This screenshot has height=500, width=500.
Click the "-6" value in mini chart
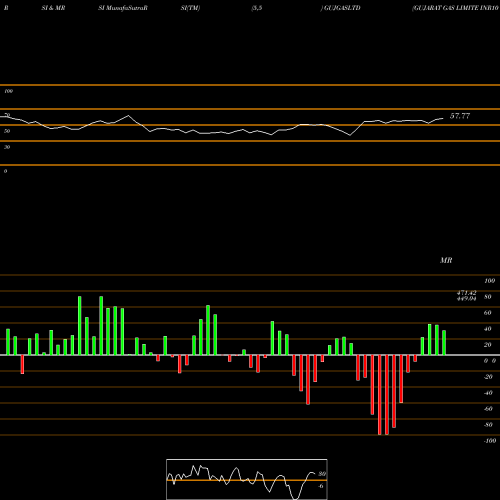(x=321, y=486)
